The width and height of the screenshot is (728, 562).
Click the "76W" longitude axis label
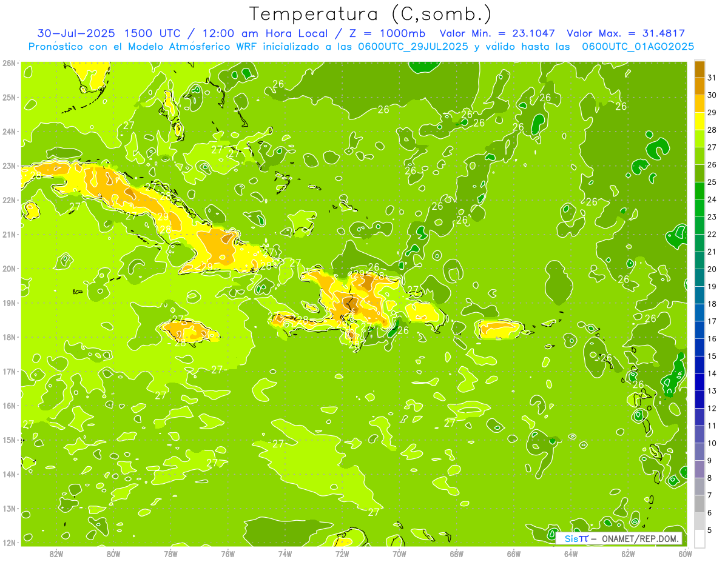pyautogui.click(x=227, y=554)
